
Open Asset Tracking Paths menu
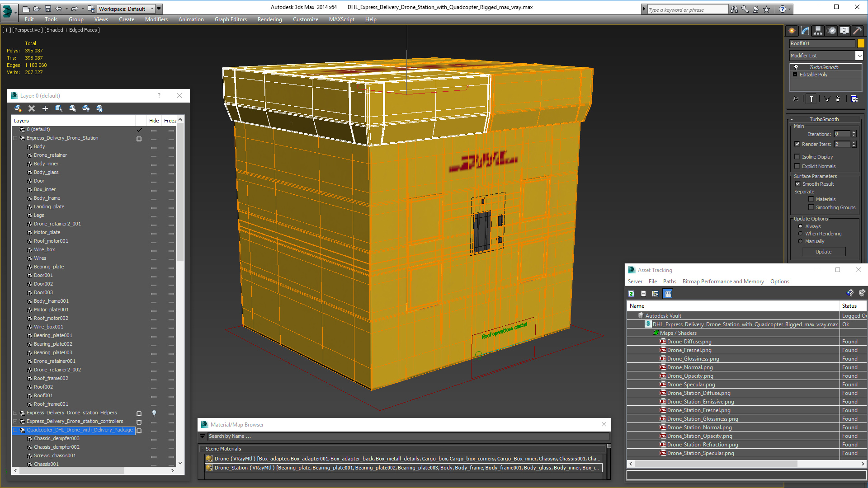670,282
